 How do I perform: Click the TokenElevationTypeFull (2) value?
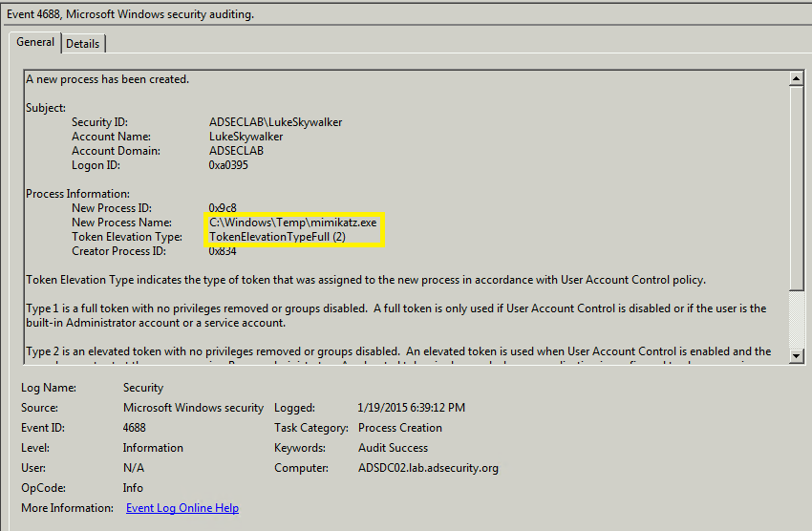[x=277, y=237]
